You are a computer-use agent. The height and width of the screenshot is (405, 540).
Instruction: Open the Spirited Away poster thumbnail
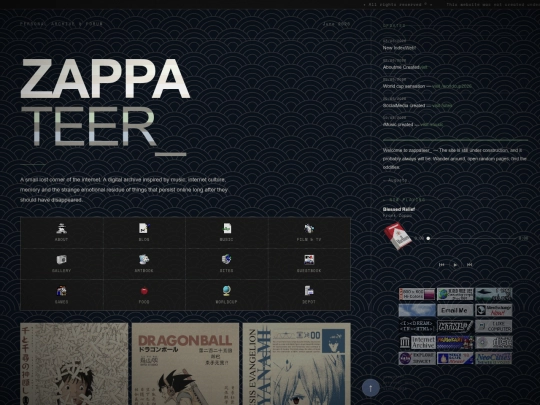coord(74,364)
